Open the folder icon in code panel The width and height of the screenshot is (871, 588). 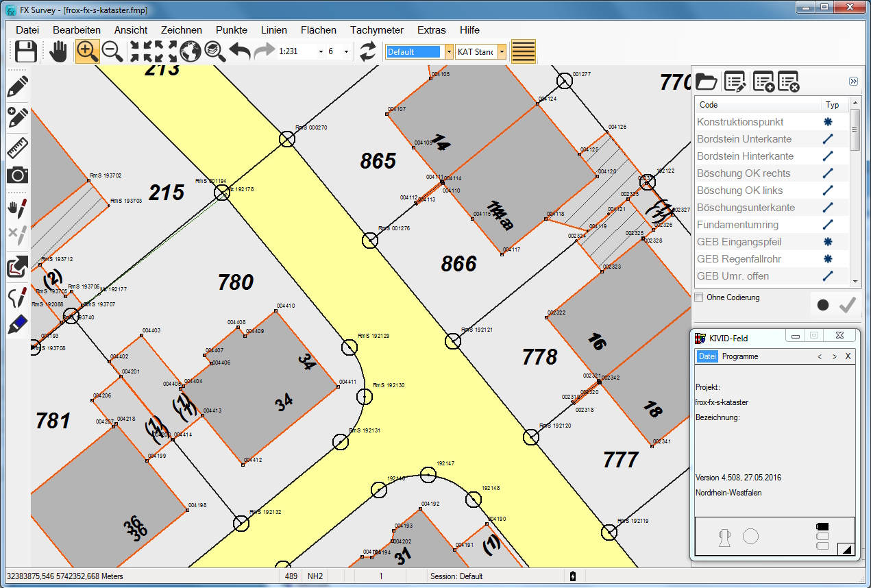click(706, 82)
